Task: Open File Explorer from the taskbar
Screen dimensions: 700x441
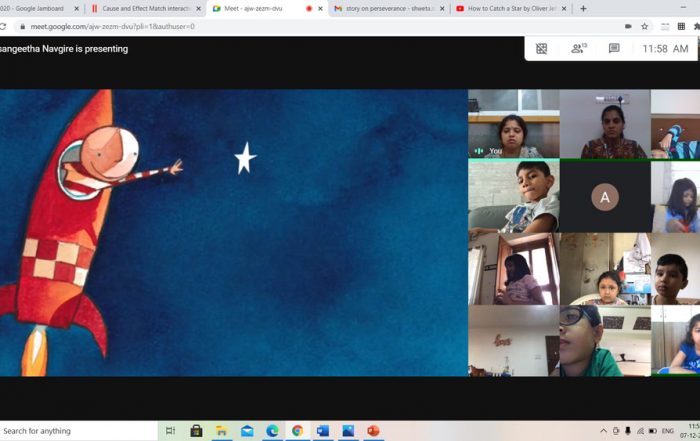Action: (221, 431)
